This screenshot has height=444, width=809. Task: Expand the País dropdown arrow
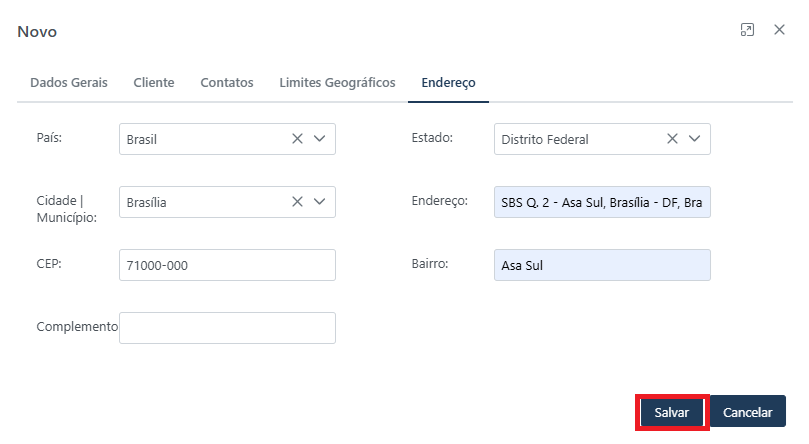coord(320,139)
